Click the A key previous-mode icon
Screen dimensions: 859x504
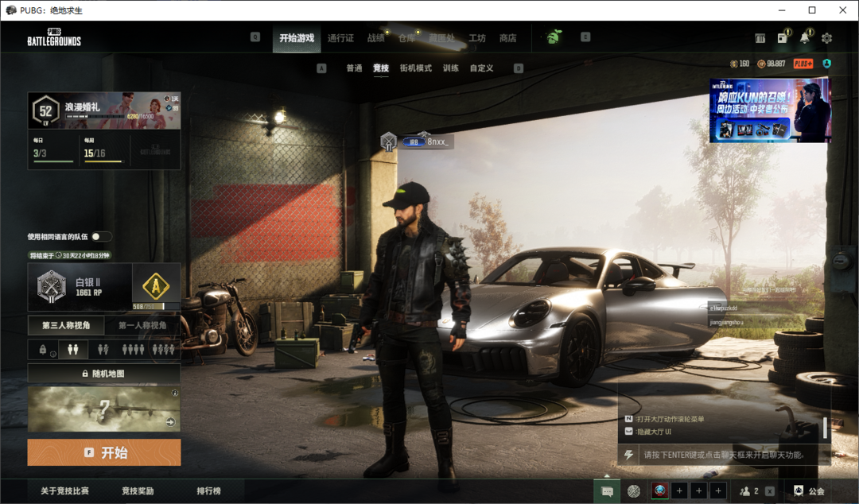(x=321, y=68)
